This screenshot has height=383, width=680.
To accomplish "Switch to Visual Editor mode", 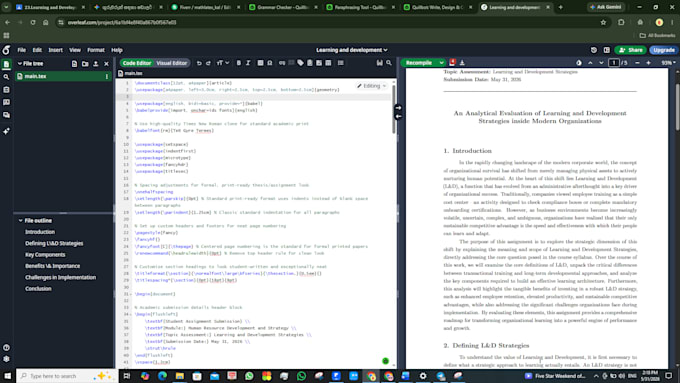I will coord(172,63).
